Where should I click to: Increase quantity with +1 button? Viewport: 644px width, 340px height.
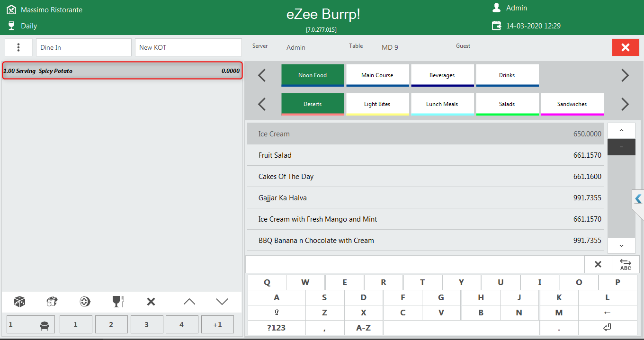[x=217, y=325]
